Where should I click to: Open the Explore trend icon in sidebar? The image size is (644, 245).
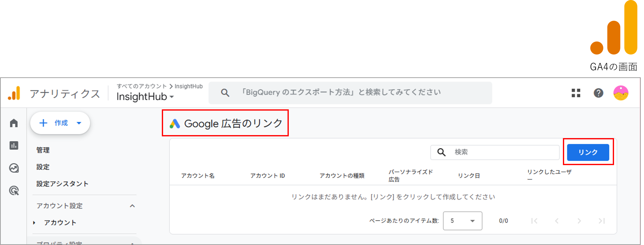click(14, 168)
